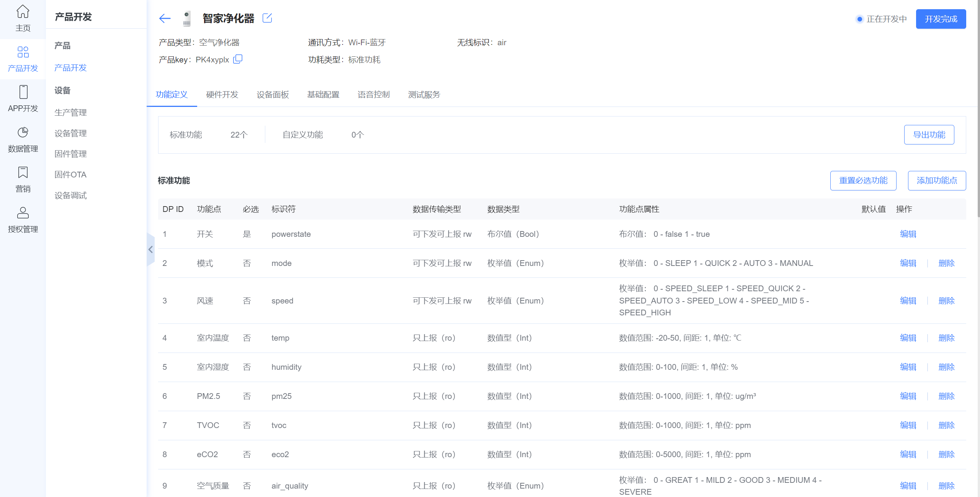Click the 开发完成 button
This screenshot has width=980, height=497.
[x=941, y=19]
